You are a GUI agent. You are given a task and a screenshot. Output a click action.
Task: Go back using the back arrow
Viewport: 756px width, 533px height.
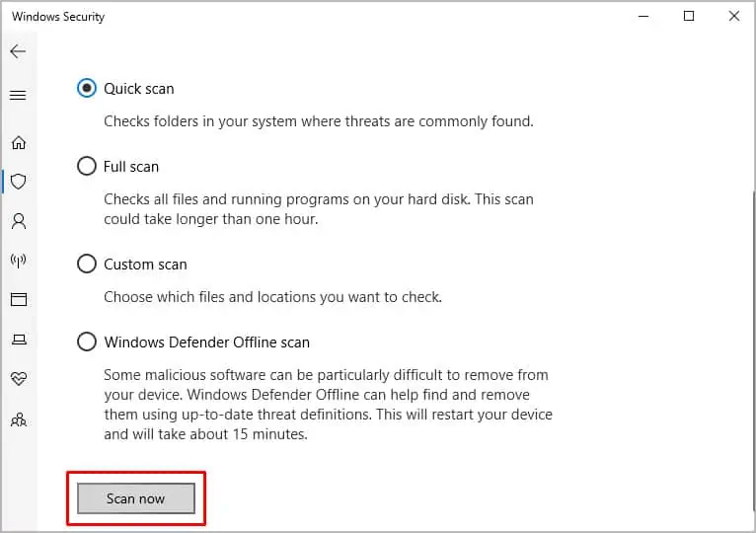18,51
